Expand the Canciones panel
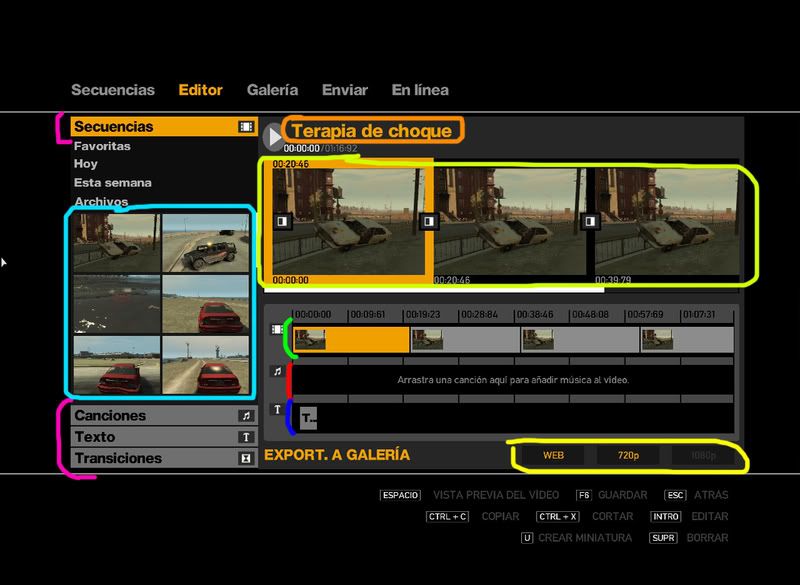 click(x=164, y=416)
